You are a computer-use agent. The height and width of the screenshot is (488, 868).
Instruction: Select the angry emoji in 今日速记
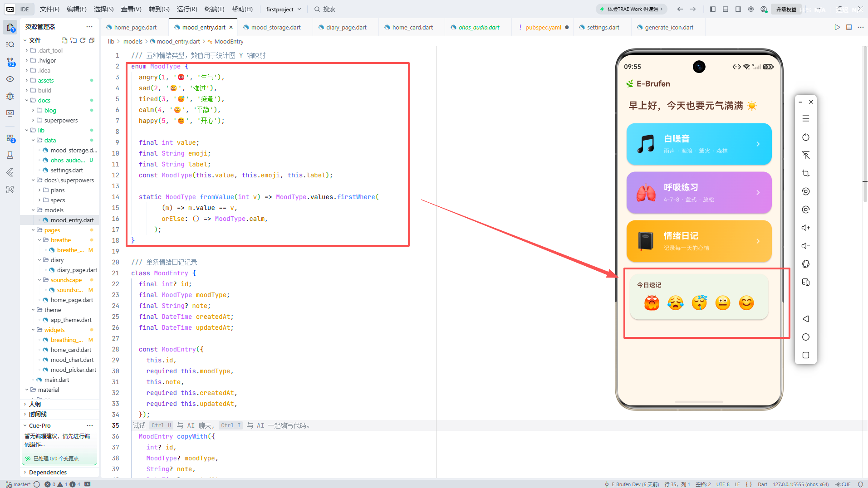[x=652, y=303]
